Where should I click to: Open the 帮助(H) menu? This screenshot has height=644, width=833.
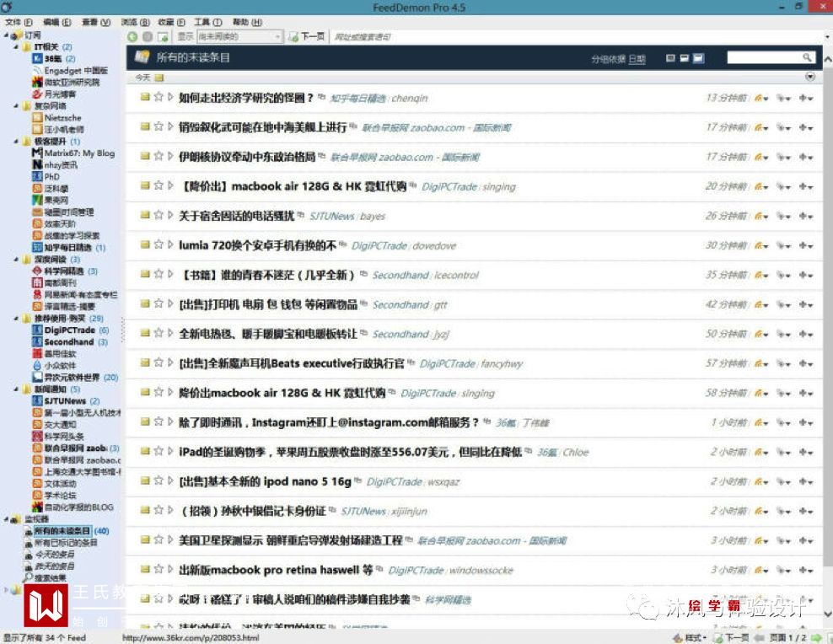click(247, 22)
